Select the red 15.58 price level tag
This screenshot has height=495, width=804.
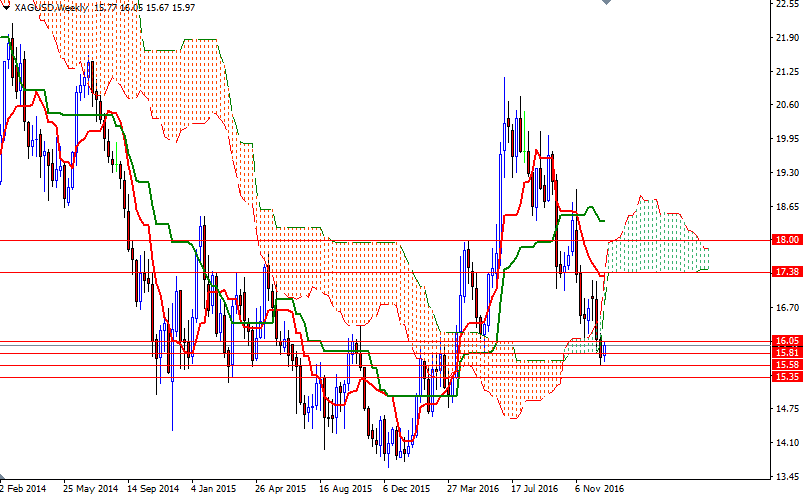pyautogui.click(x=787, y=365)
